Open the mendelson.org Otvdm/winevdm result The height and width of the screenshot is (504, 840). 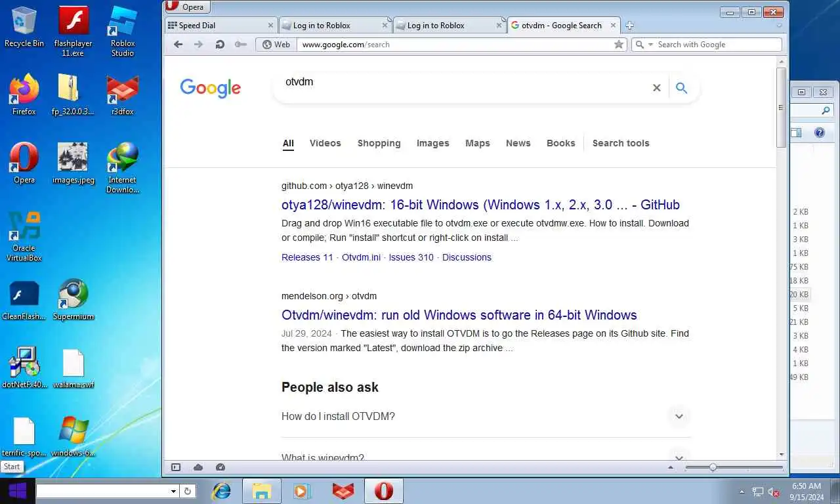pyautogui.click(x=459, y=315)
